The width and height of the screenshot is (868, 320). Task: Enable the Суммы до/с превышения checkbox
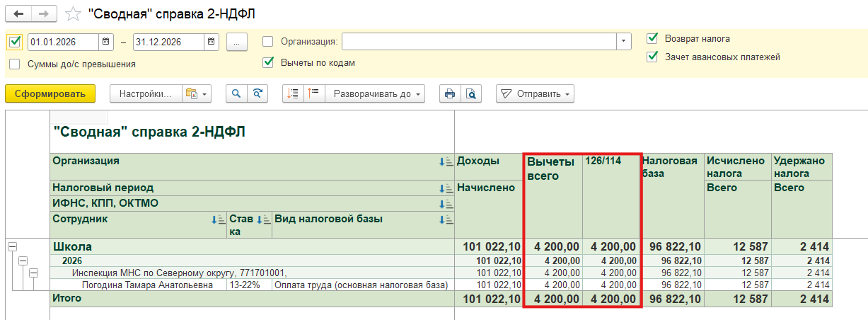pos(15,64)
